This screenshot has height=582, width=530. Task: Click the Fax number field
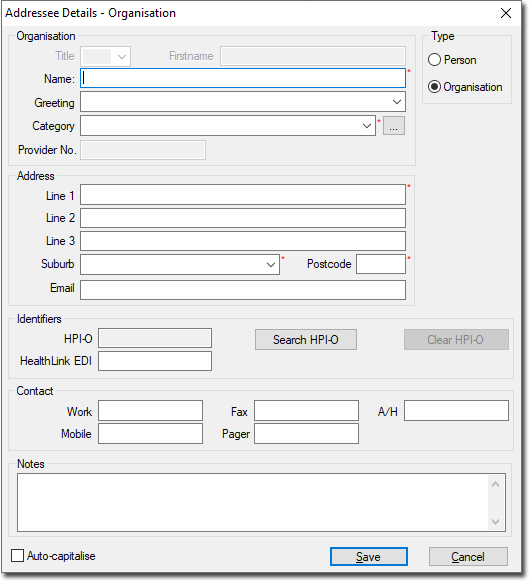click(x=306, y=411)
